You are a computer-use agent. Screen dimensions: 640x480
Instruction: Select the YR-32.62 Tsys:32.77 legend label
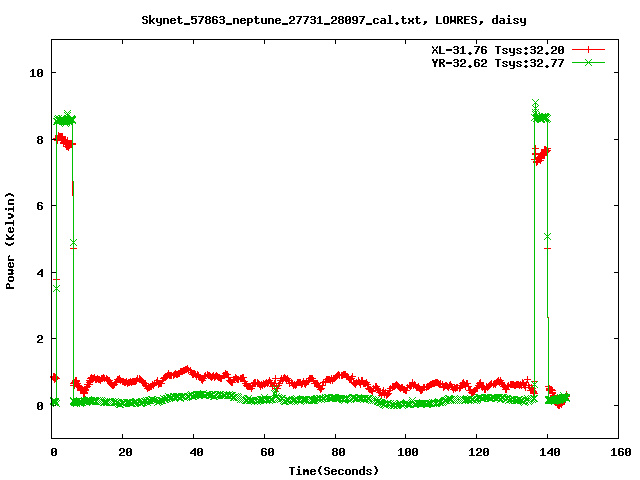[498, 63]
